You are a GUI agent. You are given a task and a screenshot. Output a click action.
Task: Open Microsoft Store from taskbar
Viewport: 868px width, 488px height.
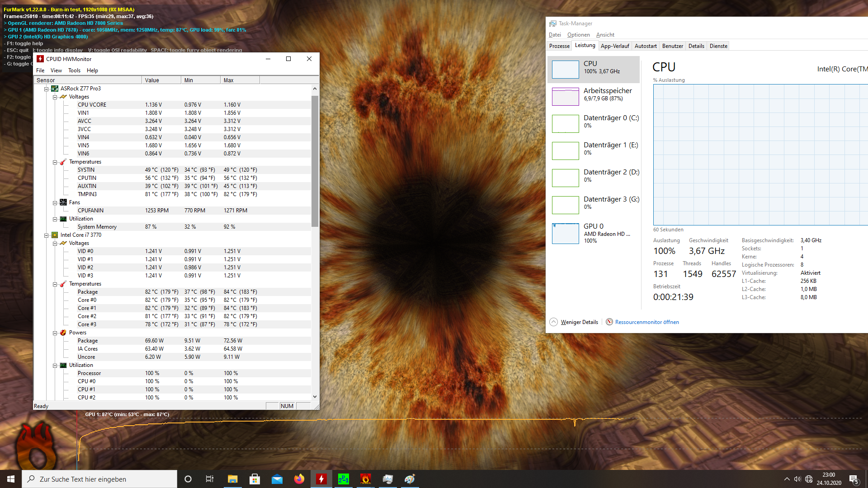click(255, 479)
